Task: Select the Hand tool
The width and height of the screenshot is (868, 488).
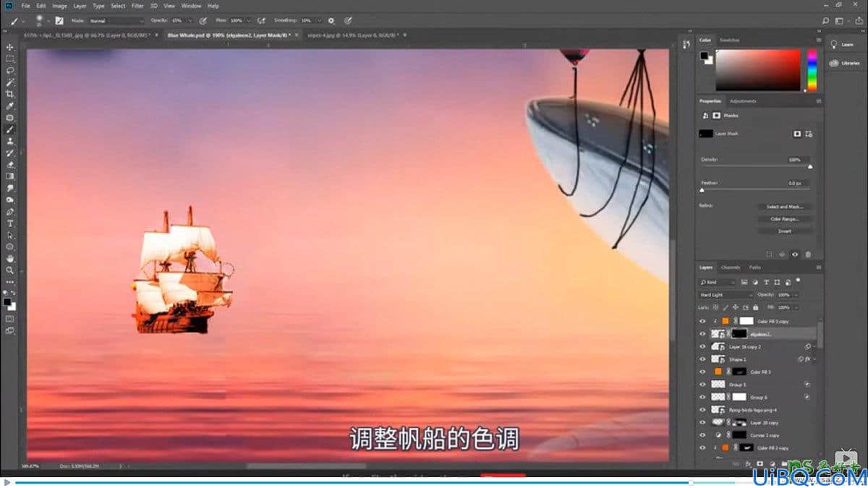Action: tap(10, 258)
